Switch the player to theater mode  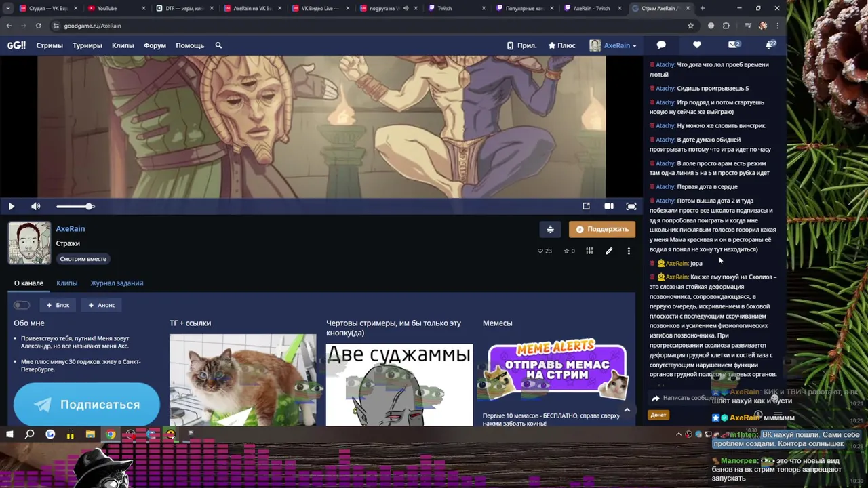coord(609,206)
